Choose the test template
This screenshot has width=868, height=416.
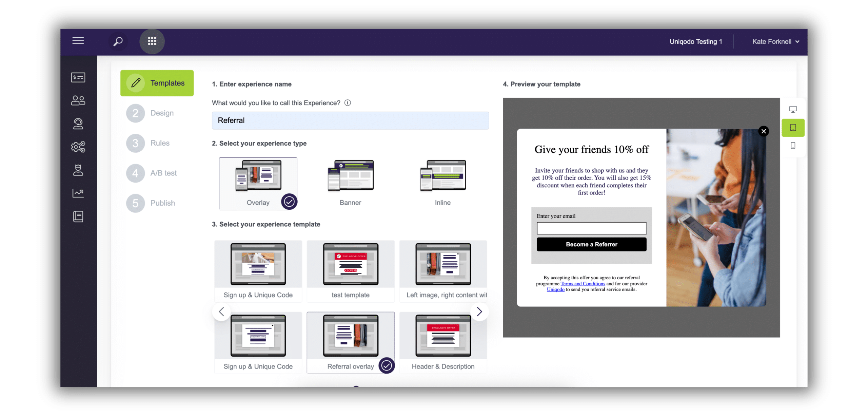(x=351, y=271)
